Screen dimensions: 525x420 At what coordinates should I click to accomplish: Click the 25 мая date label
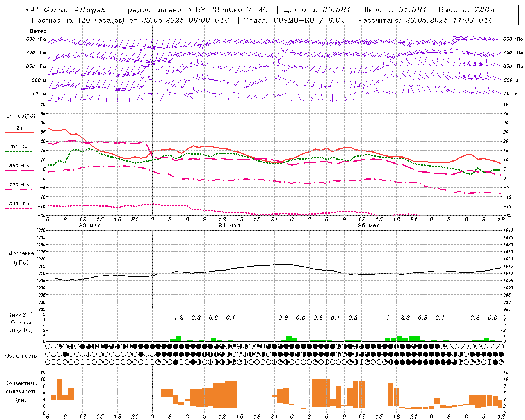(x=368, y=226)
